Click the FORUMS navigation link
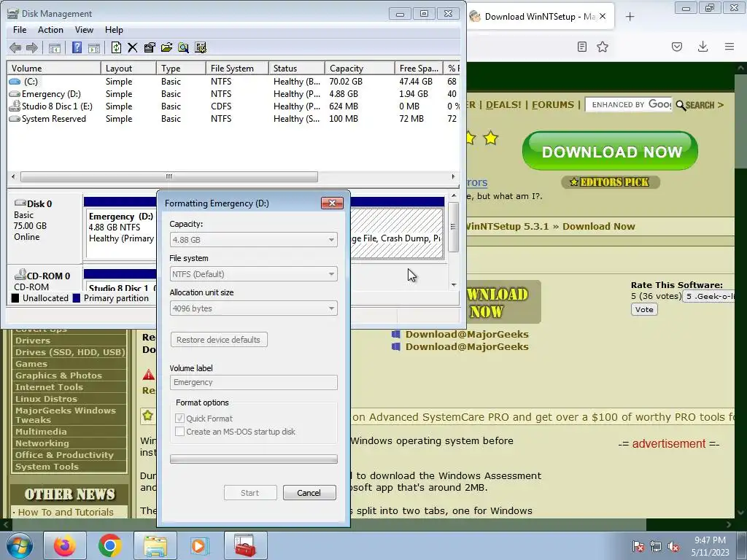The image size is (747, 560). pos(553,105)
